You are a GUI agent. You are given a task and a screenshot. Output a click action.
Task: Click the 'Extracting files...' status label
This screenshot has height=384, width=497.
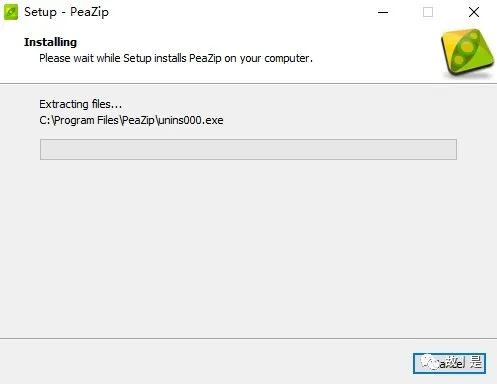(81, 104)
